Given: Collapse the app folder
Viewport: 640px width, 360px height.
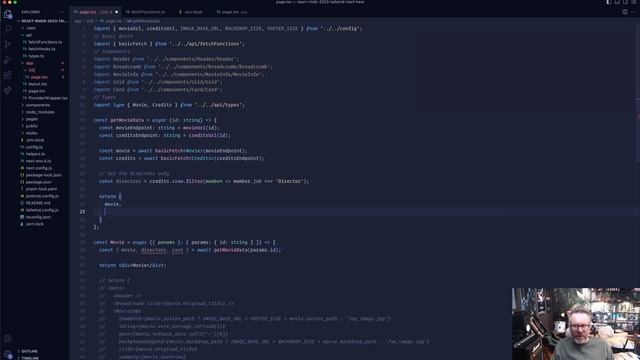Looking at the screenshot, I should point(29,63).
